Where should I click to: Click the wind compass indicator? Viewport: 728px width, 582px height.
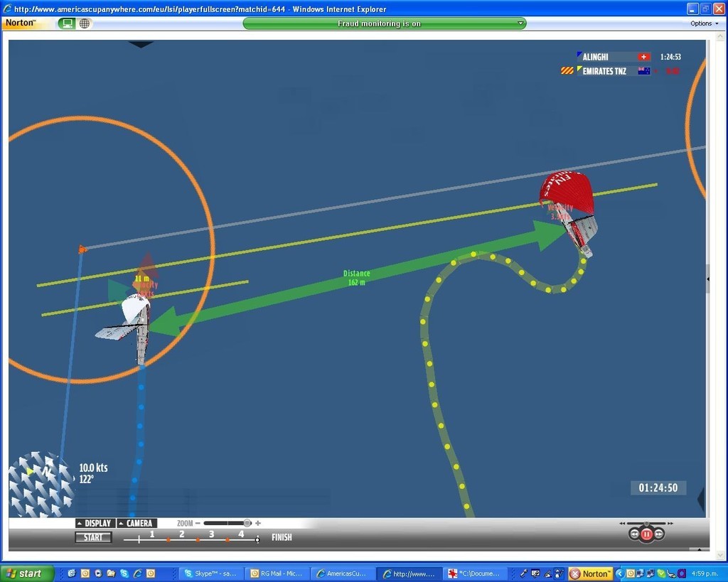click(x=41, y=484)
